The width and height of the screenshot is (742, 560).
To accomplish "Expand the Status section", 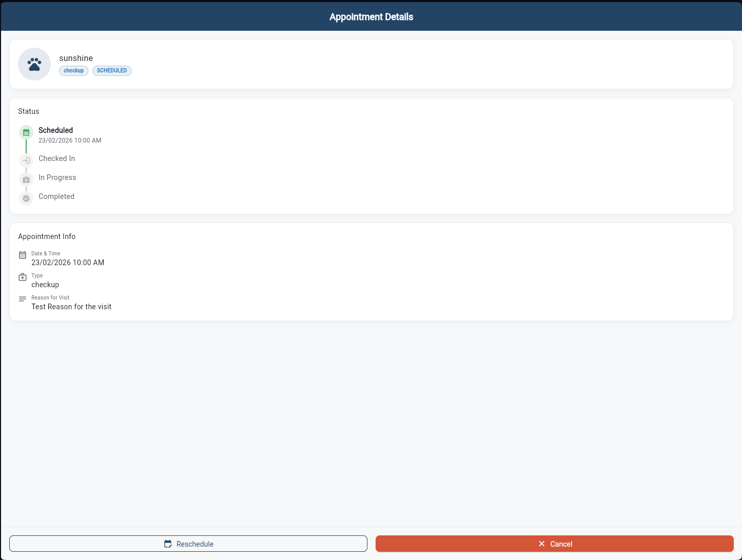I will tap(28, 111).
